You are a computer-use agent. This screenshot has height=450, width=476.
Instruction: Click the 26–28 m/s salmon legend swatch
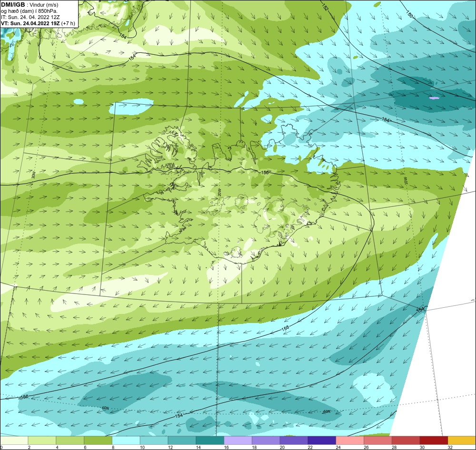[377, 440]
